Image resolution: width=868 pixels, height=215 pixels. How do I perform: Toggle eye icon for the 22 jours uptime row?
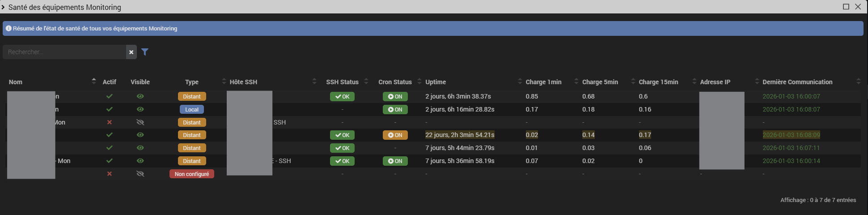click(x=140, y=135)
